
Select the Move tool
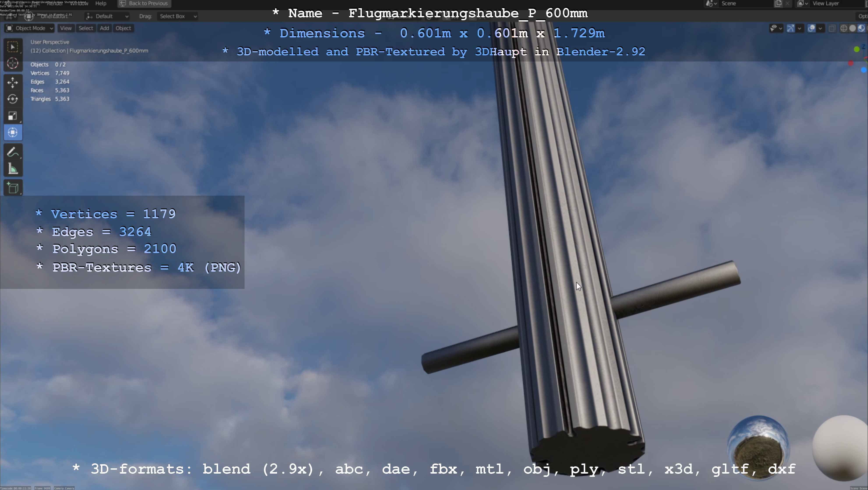(13, 83)
